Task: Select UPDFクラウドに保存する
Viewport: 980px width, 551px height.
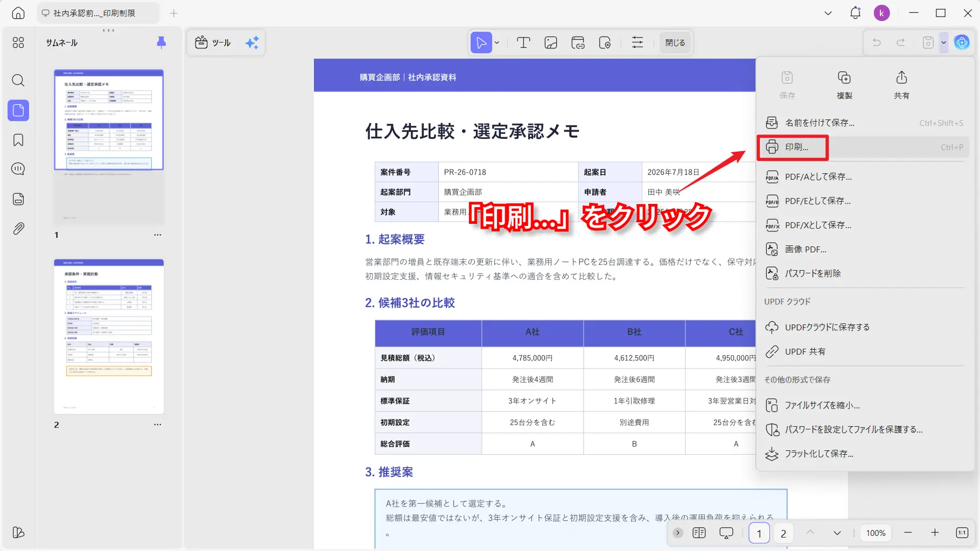Action: click(x=865, y=327)
